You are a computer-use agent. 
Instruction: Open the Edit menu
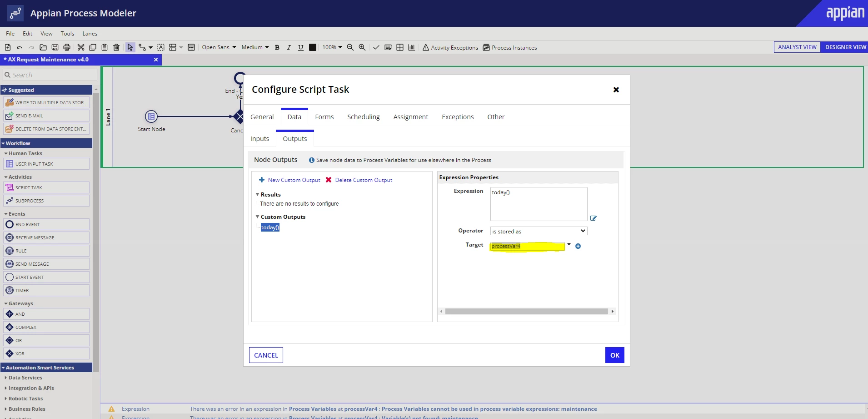[28, 34]
